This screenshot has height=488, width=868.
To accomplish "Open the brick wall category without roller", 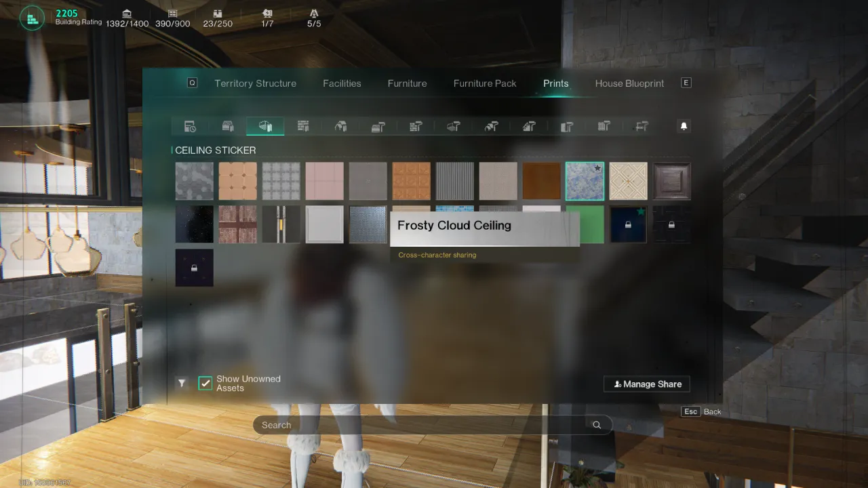I will (303, 126).
